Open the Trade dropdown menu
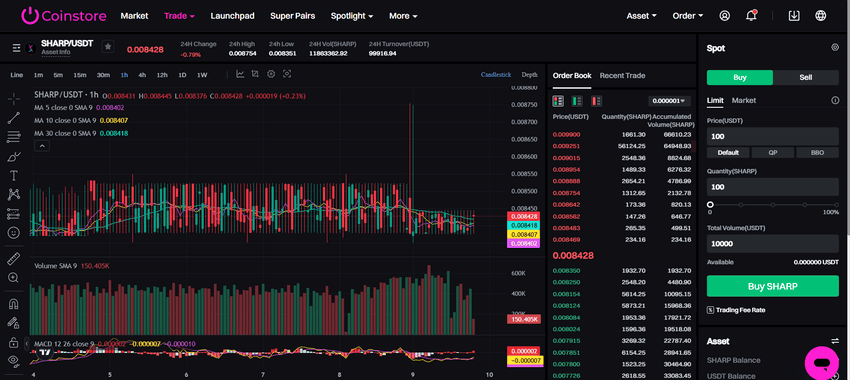The image size is (850, 380). point(179,16)
